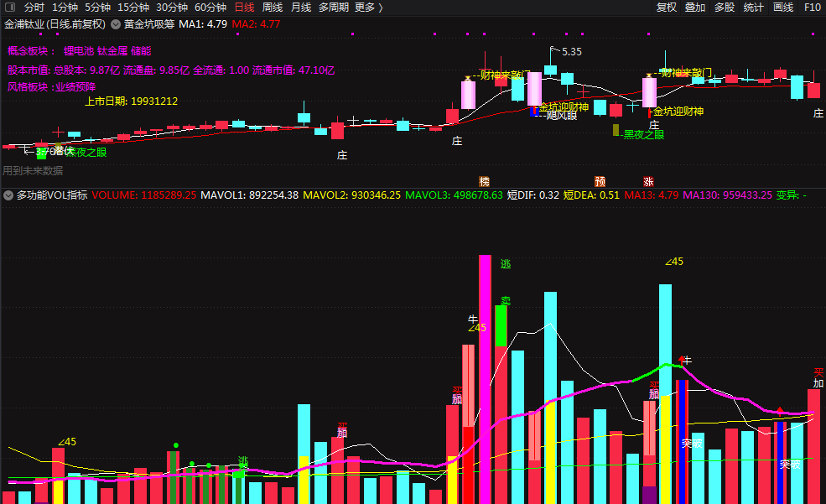This screenshot has width=826, height=504.
Task: Open the 多股 multi-stock view
Action: [x=725, y=8]
